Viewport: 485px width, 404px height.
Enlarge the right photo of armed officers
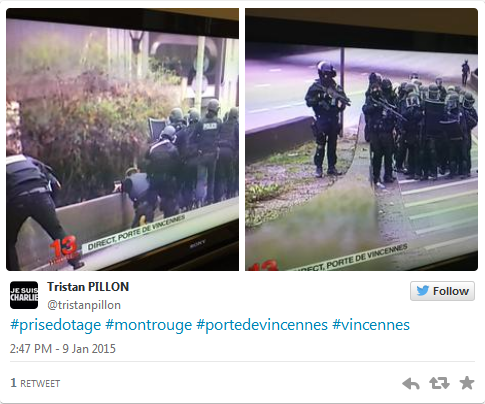(x=361, y=139)
